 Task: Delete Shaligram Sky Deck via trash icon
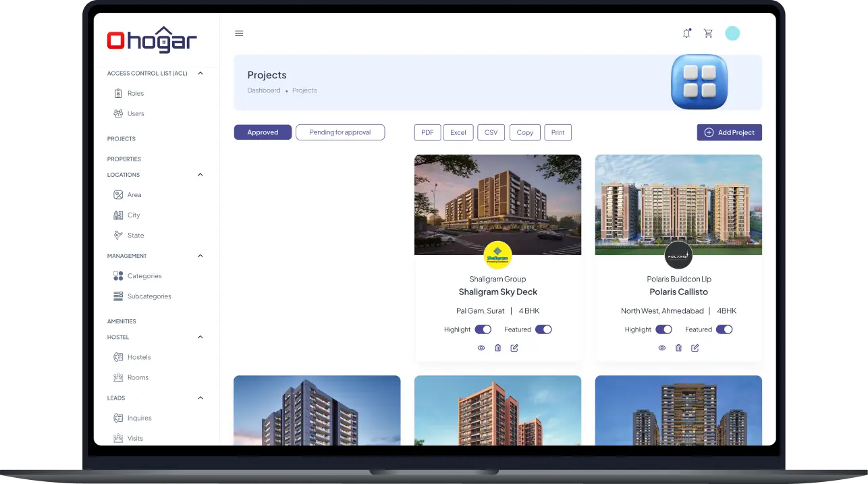point(497,348)
